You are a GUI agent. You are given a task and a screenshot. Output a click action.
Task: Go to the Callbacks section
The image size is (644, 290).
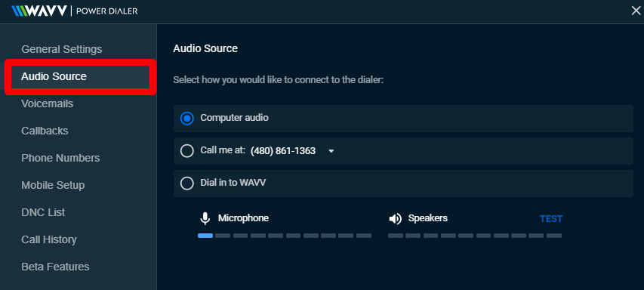pos(45,131)
